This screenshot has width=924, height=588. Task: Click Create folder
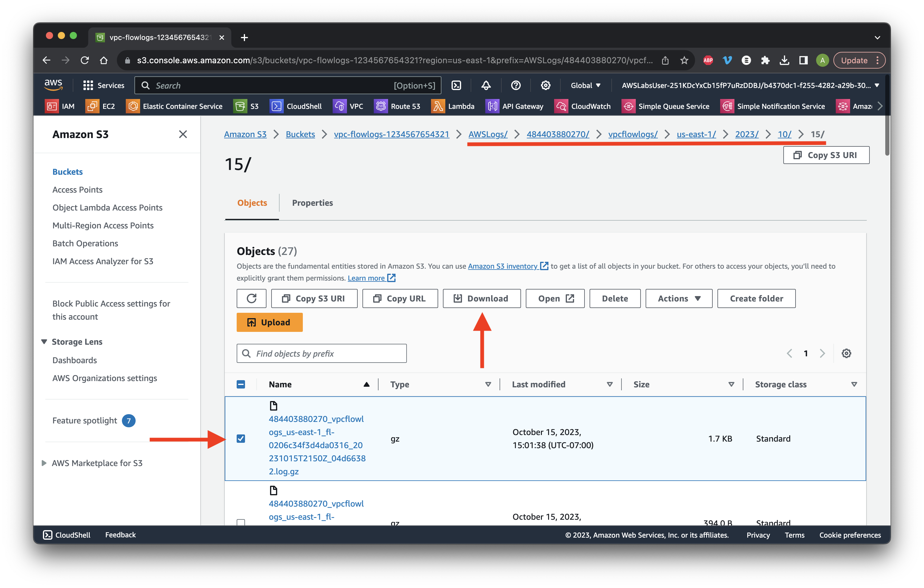click(756, 298)
